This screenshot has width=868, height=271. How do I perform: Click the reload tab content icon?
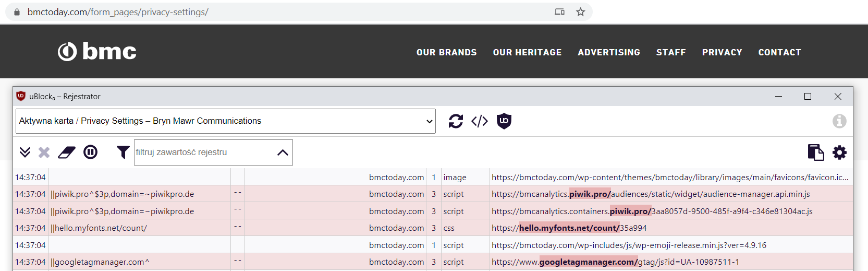click(x=456, y=121)
